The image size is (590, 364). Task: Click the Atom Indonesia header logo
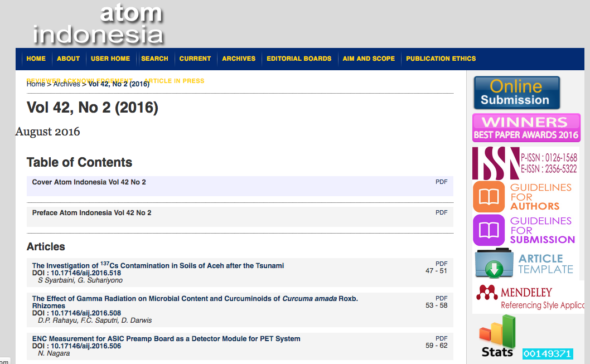[98, 25]
